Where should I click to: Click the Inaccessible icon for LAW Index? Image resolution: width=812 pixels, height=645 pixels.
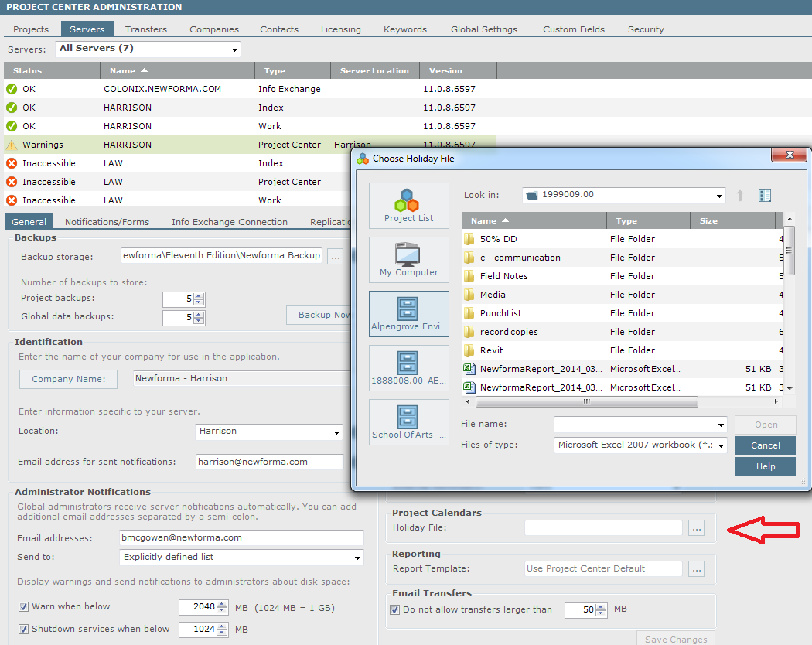[12, 163]
